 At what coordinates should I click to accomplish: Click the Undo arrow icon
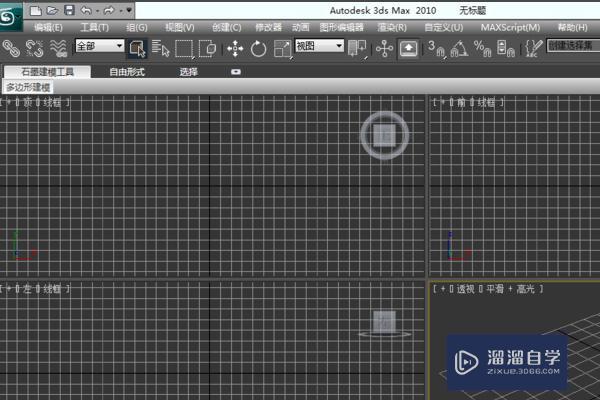coord(86,11)
